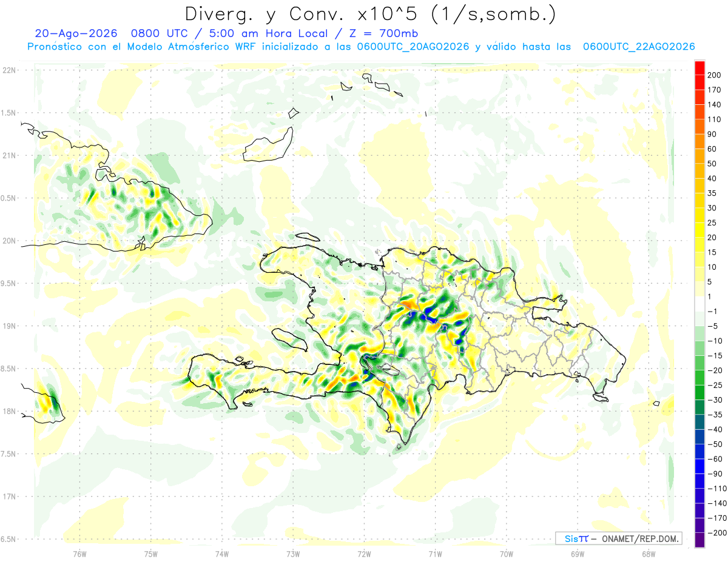Click the dark purple swatch ending the color scale
This screenshot has height=562, width=728.
[x=699, y=540]
